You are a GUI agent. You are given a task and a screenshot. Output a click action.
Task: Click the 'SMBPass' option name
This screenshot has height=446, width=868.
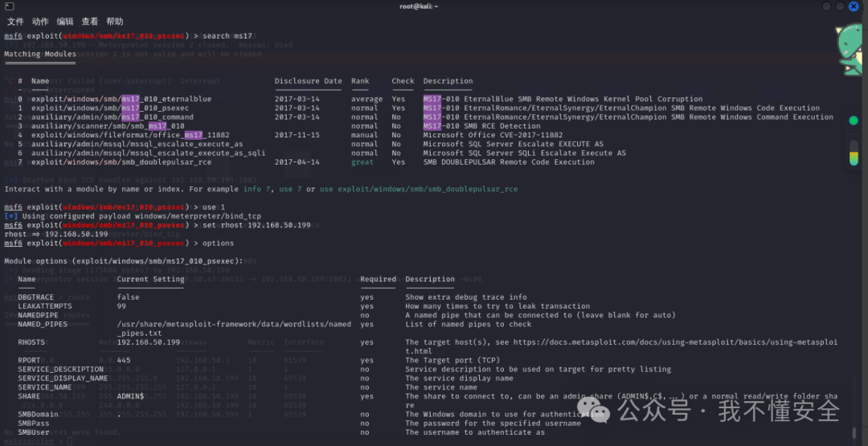tap(33, 423)
